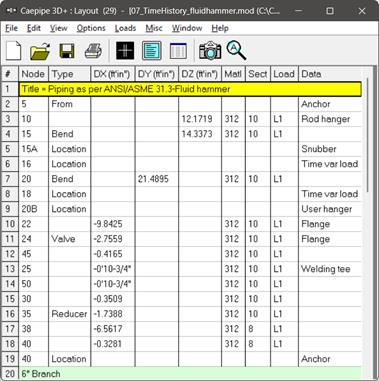This screenshot has width=379, height=381.
Task: Click the New file toolbar icon
Action: [x=14, y=51]
